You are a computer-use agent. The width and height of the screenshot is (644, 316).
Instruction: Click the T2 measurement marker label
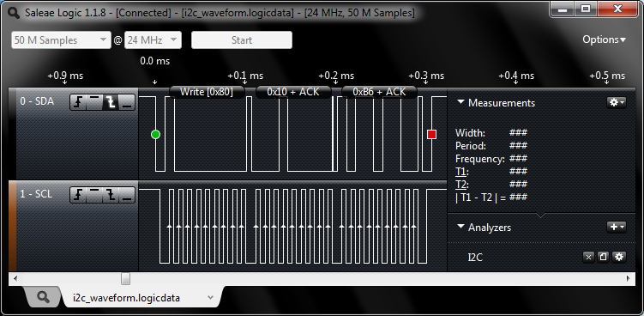click(x=461, y=184)
